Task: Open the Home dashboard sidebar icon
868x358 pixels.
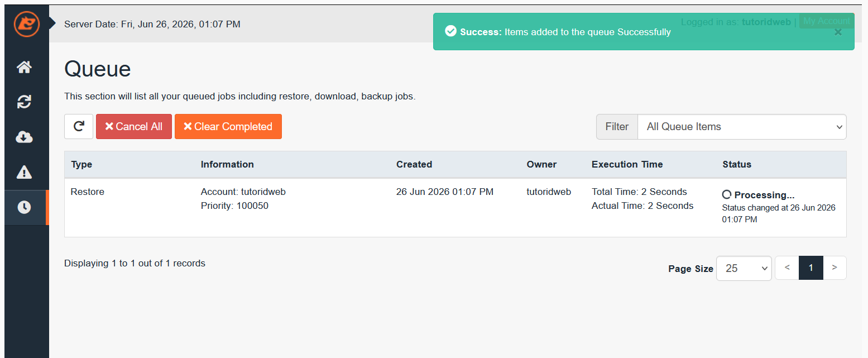Action: pyautogui.click(x=24, y=68)
